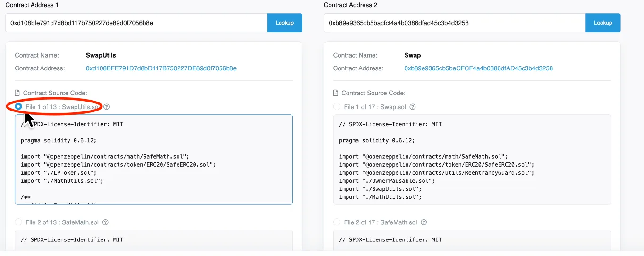This screenshot has width=644, height=256.
Task: Click SPDX line in File 2 of 17 code
Action: tap(390, 239)
